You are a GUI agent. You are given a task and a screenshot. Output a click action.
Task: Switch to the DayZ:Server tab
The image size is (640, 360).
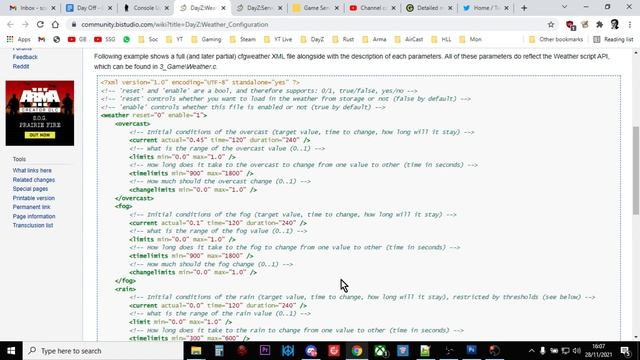coord(255,8)
